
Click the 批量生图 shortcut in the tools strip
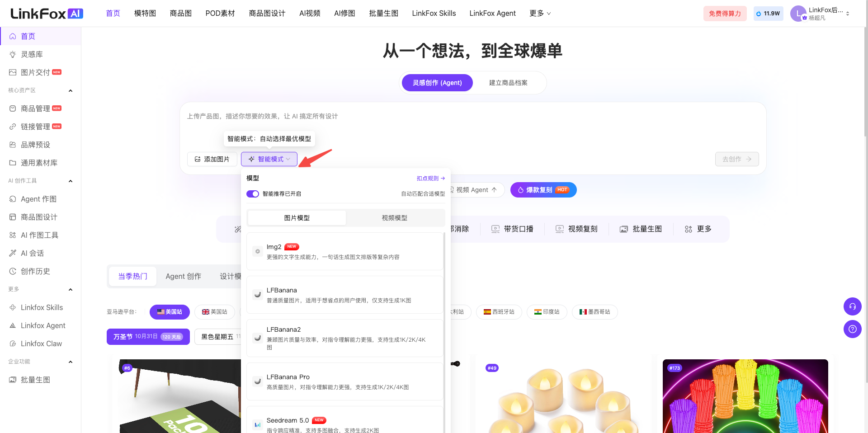pyautogui.click(x=641, y=229)
